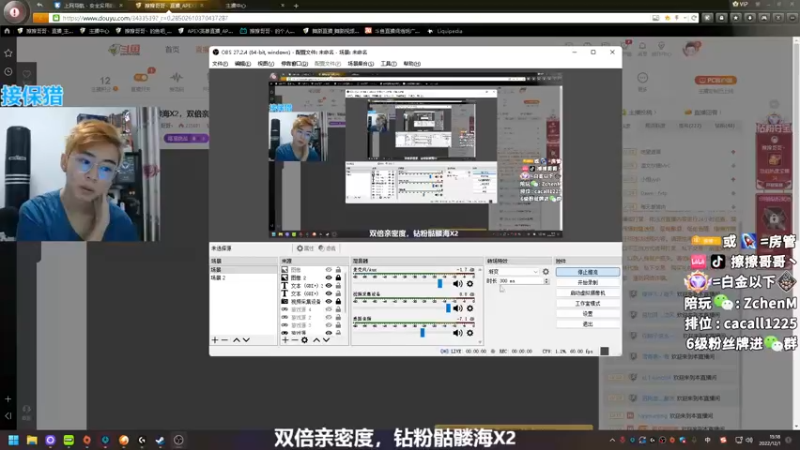Screen dimensions: 800x450
Task: Click 桌面音频 volume slider handle
Action: 422,332
